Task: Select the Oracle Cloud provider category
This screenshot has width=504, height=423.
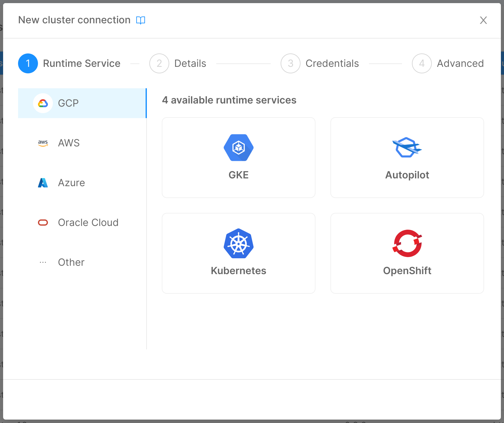Action: 88,222
